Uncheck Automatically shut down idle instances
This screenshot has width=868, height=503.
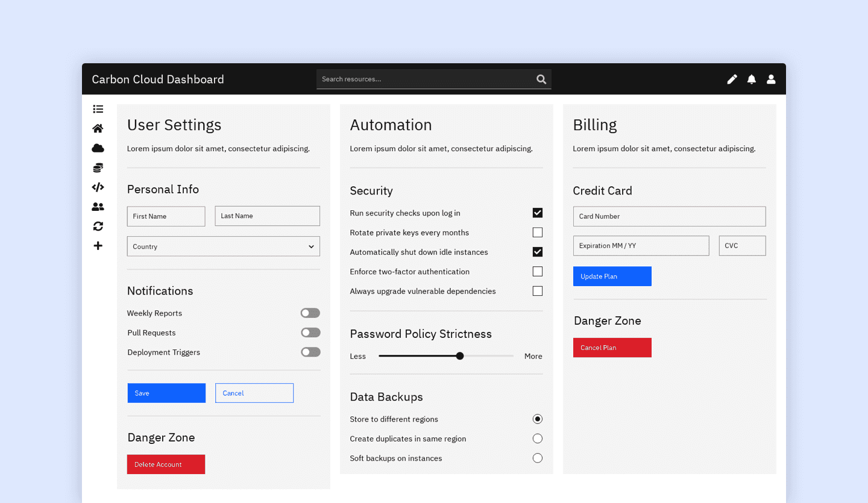click(x=538, y=252)
